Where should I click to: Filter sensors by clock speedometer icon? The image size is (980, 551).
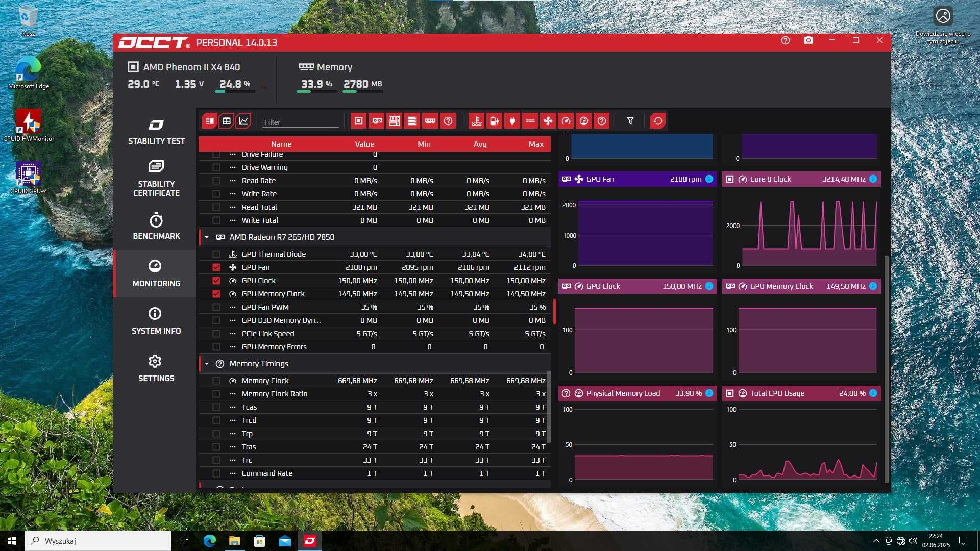click(566, 121)
